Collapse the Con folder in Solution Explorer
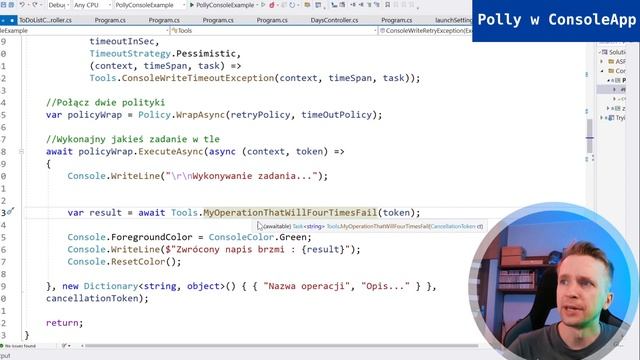The image size is (640, 360). [602, 71]
